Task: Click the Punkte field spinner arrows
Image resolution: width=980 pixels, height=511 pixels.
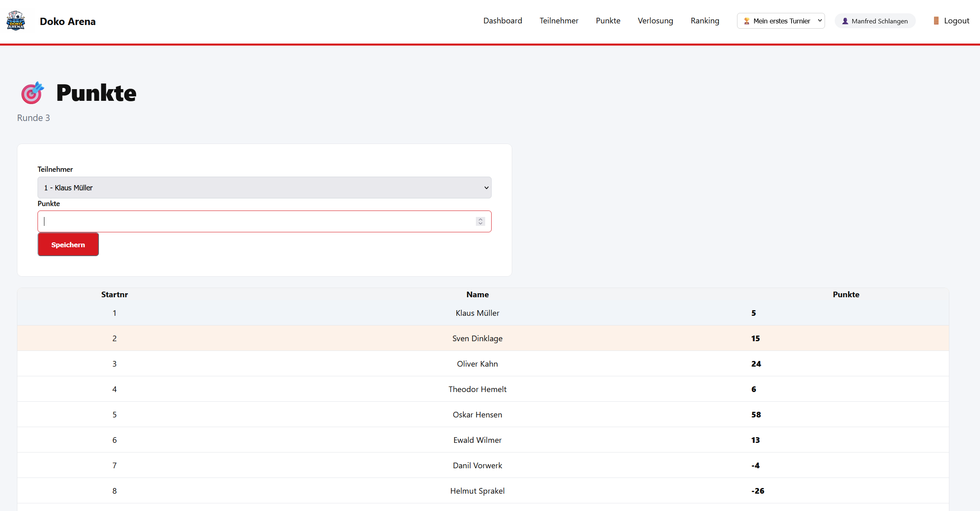Action: click(480, 221)
